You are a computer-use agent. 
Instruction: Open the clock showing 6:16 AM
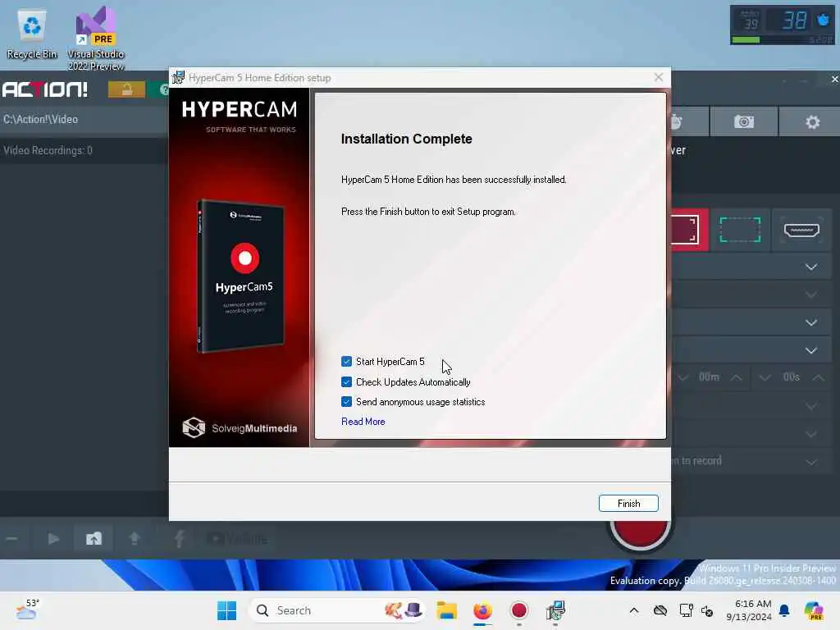click(x=748, y=610)
